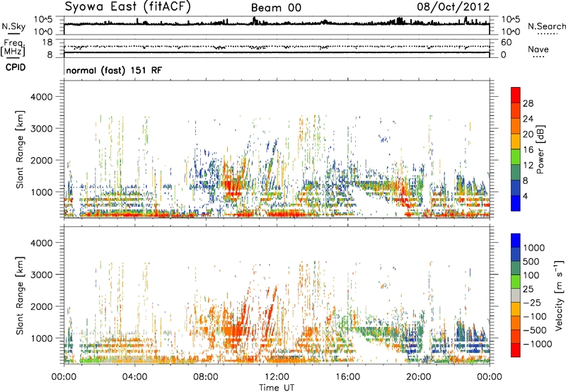Select the "Freq. [MHz]" axis label
Viewport: 566px width, 392px height.
(13, 47)
